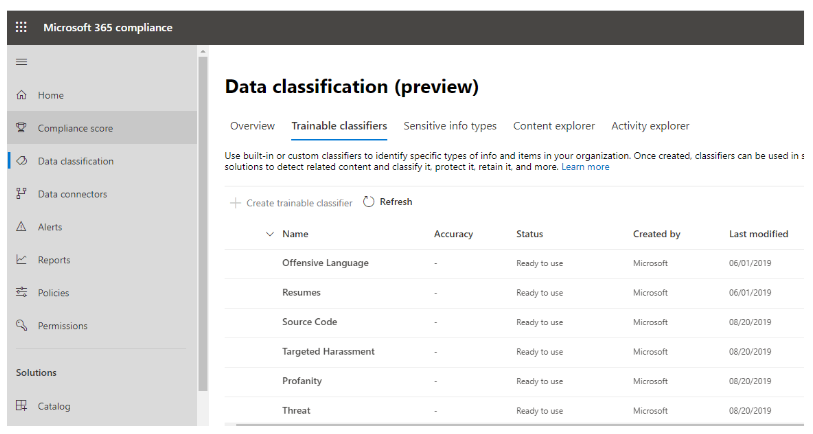Click the Permissions key icon
This screenshot has height=434, width=813.
click(21, 325)
